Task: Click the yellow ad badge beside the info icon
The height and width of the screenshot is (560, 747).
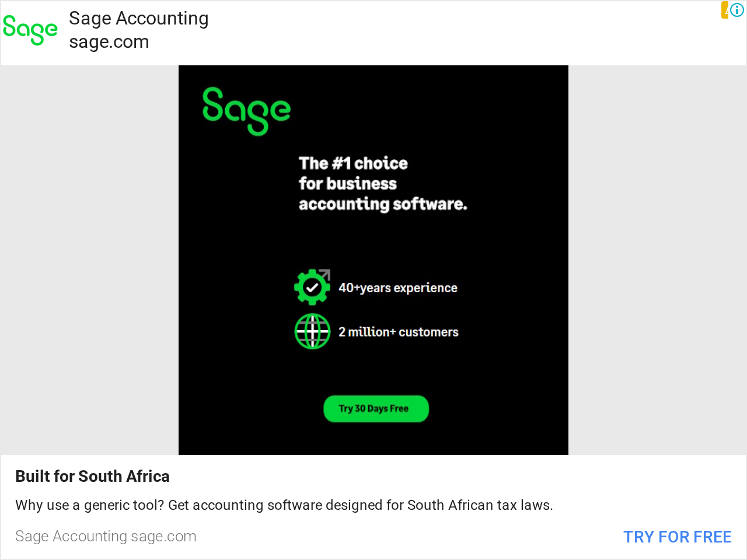Action: click(x=725, y=10)
